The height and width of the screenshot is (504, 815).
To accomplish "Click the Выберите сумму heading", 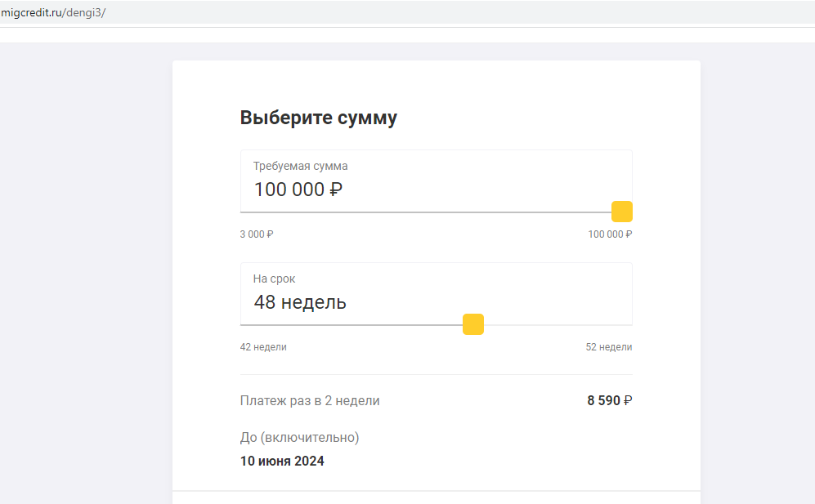I will (319, 118).
